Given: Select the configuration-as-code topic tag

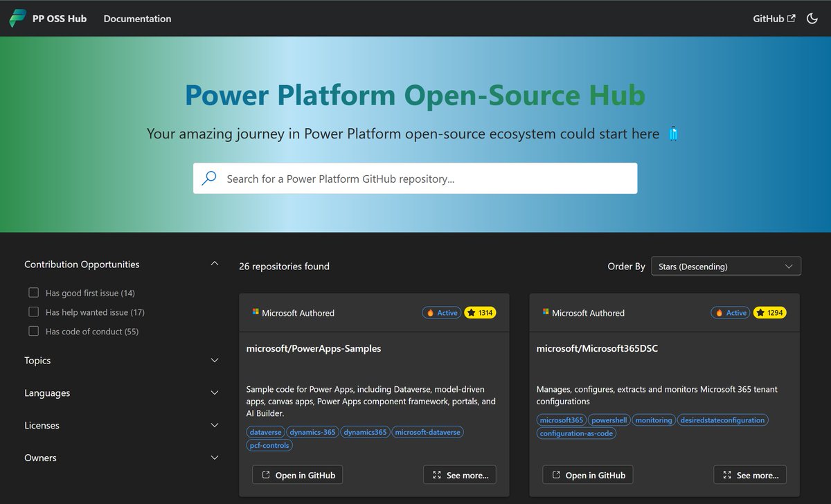Looking at the screenshot, I should click(x=576, y=433).
